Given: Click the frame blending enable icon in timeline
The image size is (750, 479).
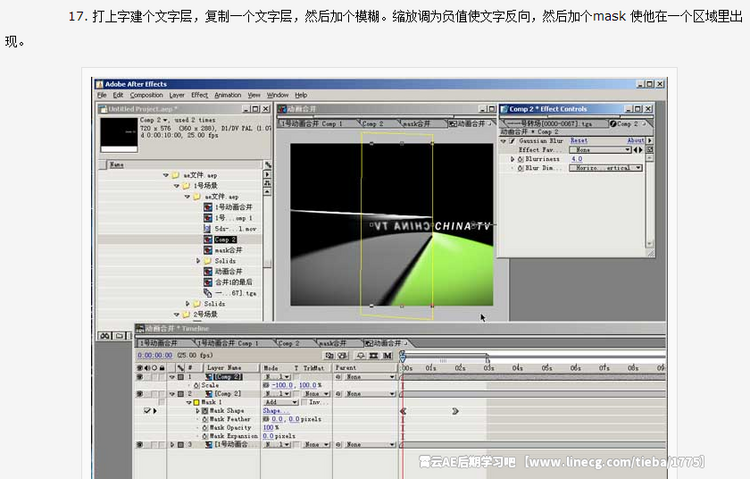Looking at the screenshot, I should (374, 356).
